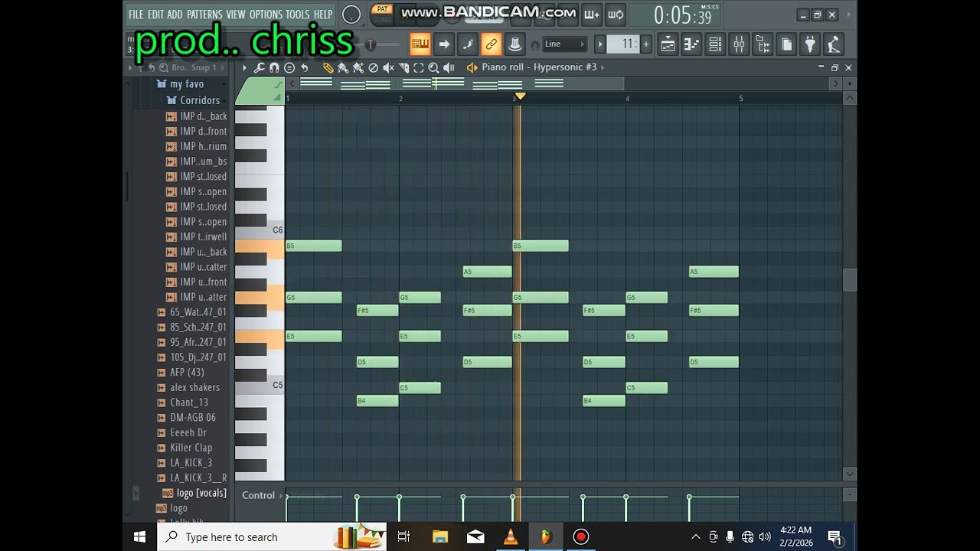
Task: Open the Bandicam recorder taskbar icon
Action: pos(581,536)
